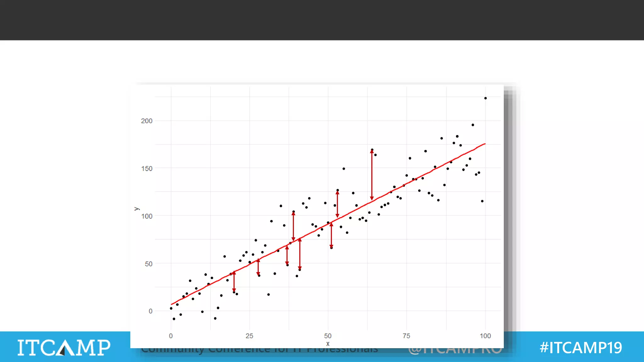This screenshot has width=644, height=362.
Task: Click the x-axis tick label 100
Action: pos(485,336)
